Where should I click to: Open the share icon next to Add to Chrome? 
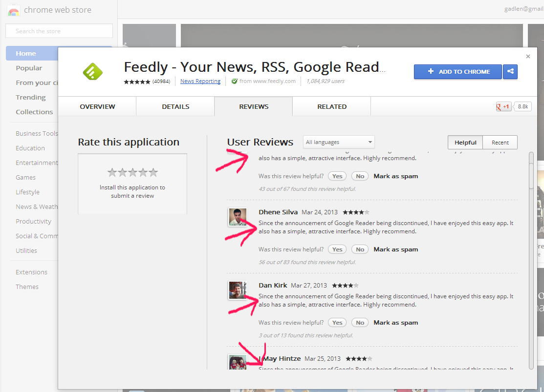[x=510, y=71]
